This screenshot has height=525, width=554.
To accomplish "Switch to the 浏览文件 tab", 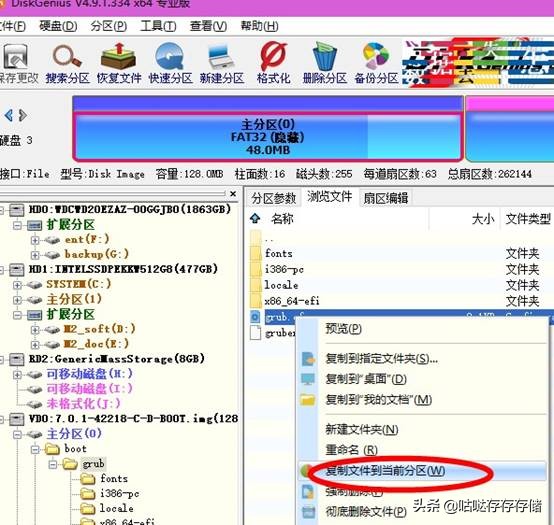I will pyautogui.click(x=329, y=196).
